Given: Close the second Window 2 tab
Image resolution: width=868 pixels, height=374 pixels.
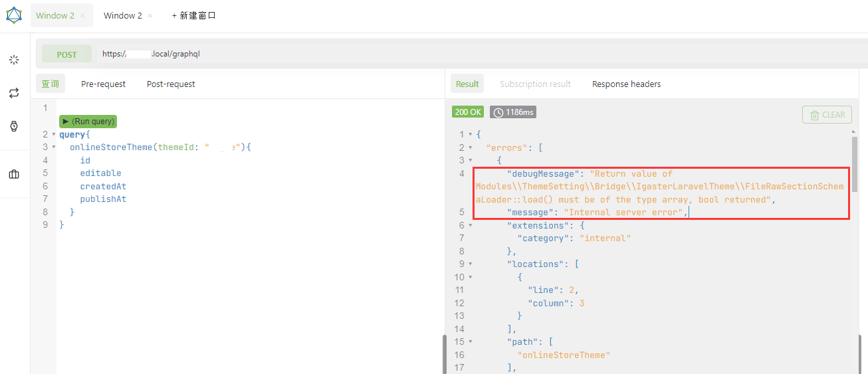Looking at the screenshot, I should [150, 15].
